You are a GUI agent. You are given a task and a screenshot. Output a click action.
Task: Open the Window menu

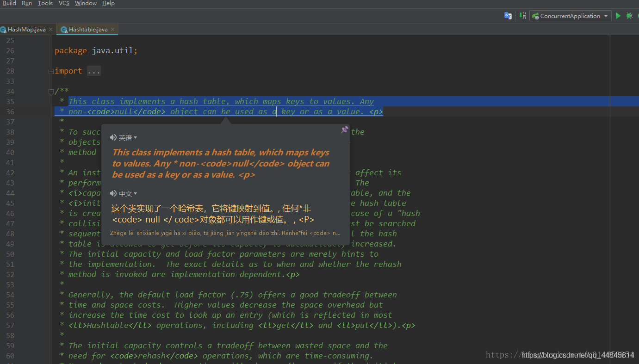click(x=86, y=3)
